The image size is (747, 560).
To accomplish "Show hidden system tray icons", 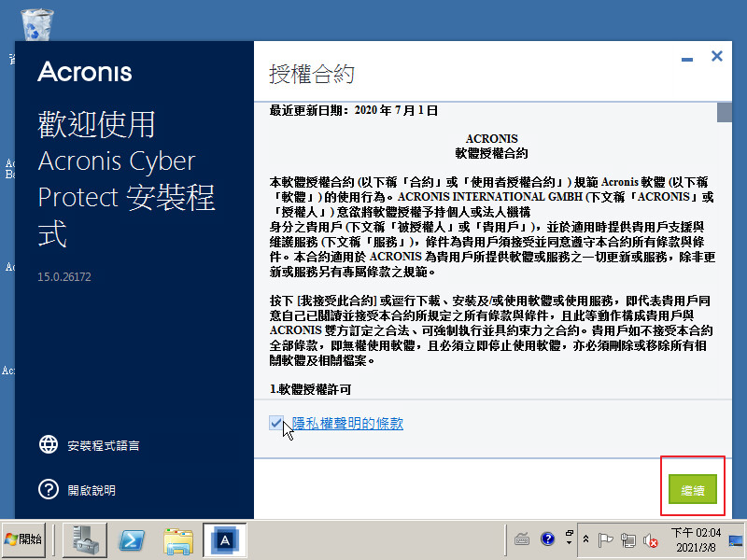I will [586, 539].
